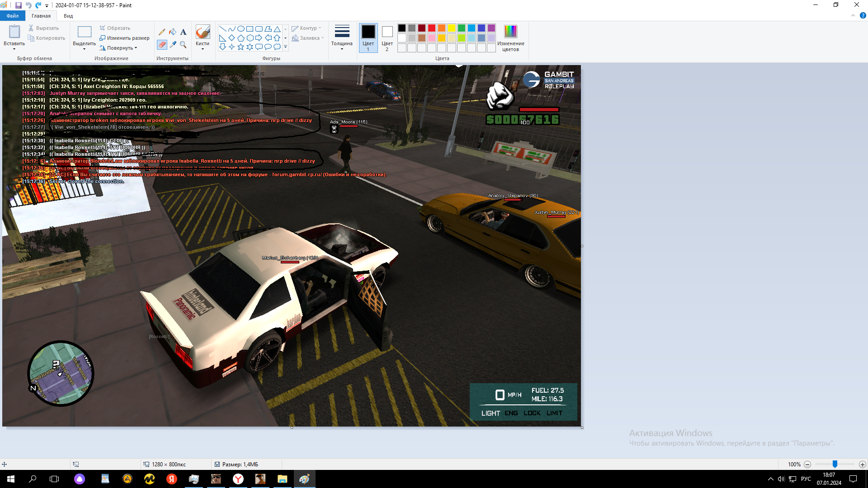
Task: Select the Fill with color bucket tool
Action: click(x=173, y=32)
